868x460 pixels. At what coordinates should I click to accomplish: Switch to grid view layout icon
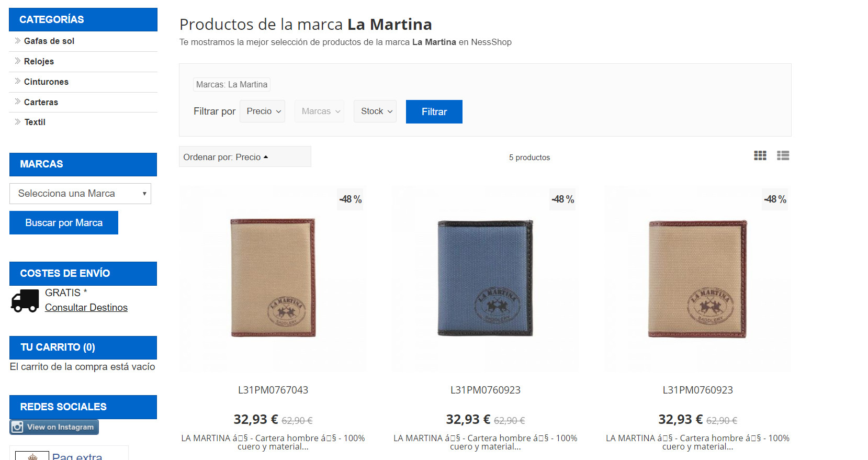coord(760,155)
